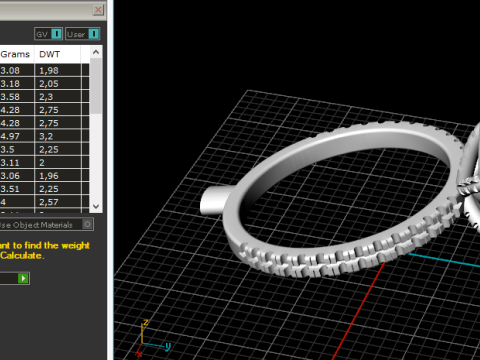The width and height of the screenshot is (480, 360).
Task: Select the 4.97 grams cell
Action: [x=17, y=136]
